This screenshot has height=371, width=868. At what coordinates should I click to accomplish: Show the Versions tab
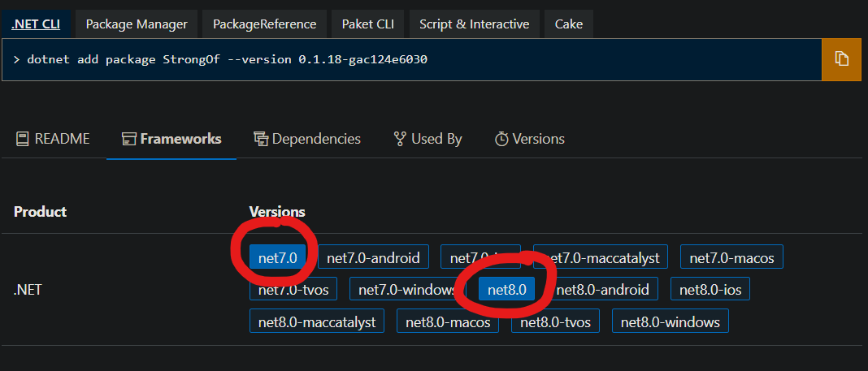coord(529,139)
